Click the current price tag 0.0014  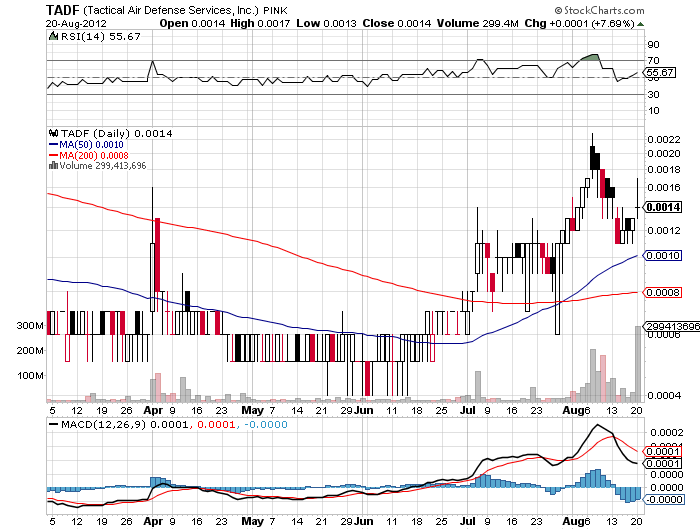662,207
